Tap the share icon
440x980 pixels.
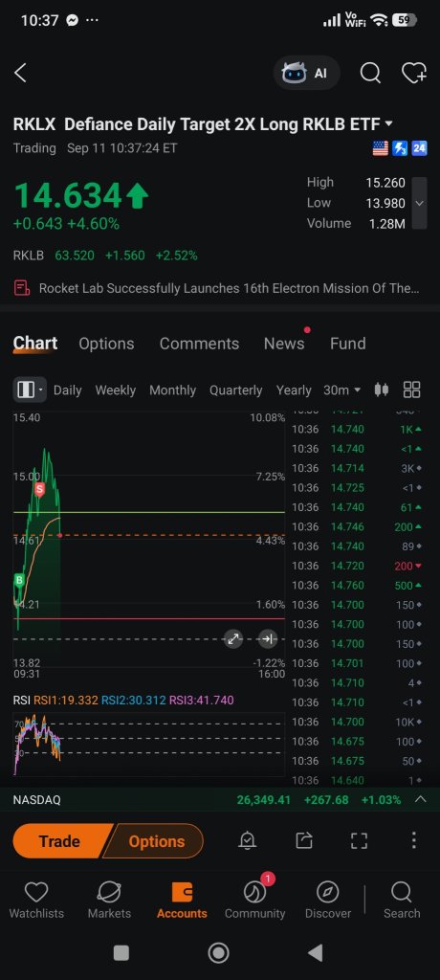click(304, 840)
